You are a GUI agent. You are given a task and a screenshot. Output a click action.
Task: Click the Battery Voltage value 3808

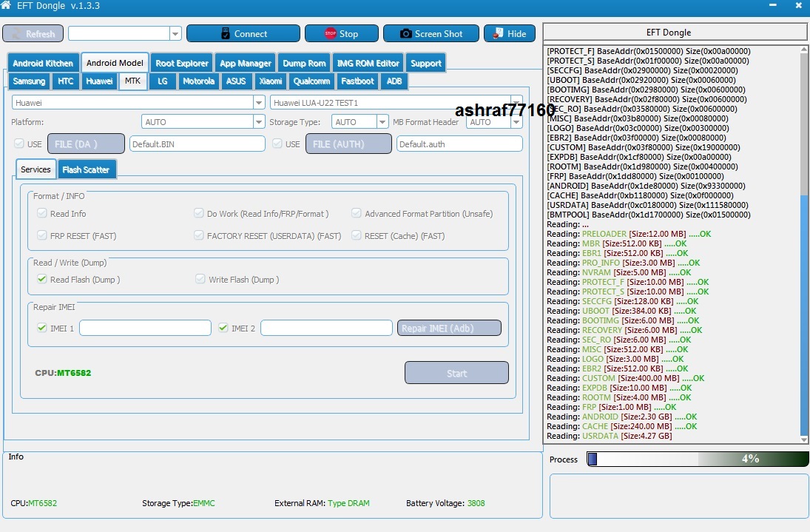pos(476,503)
